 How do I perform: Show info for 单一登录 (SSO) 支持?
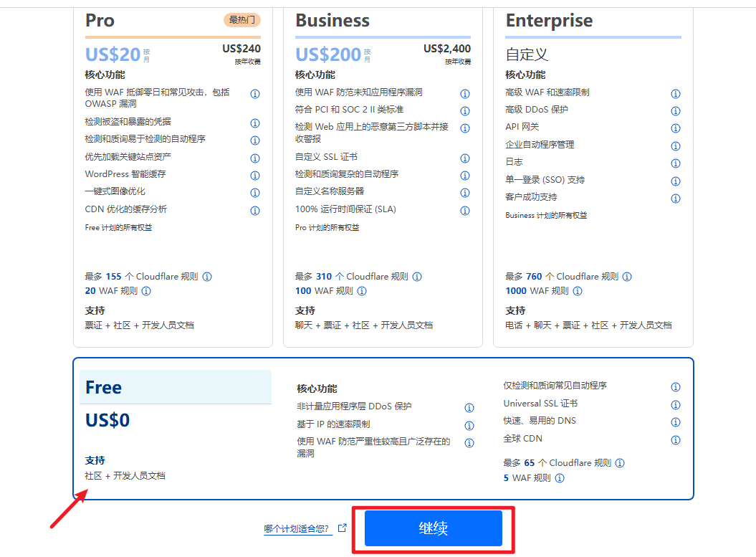(x=675, y=181)
